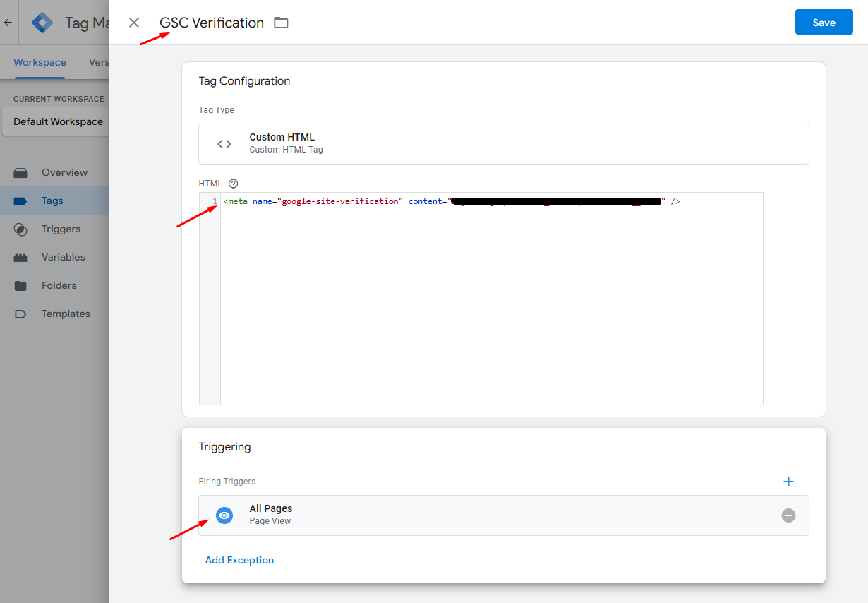Save the tag
The width and height of the screenshot is (868, 603).
824,23
